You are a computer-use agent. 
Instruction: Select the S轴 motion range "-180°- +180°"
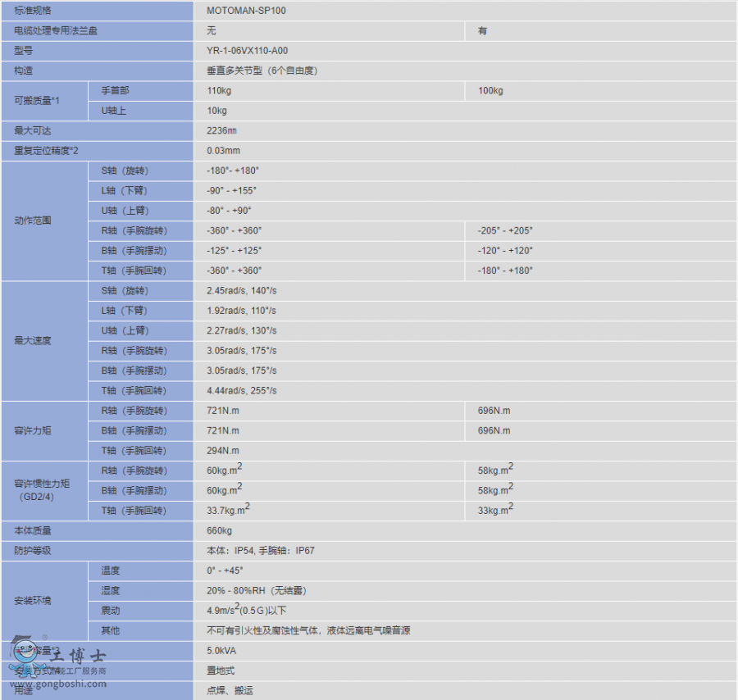[x=233, y=170]
